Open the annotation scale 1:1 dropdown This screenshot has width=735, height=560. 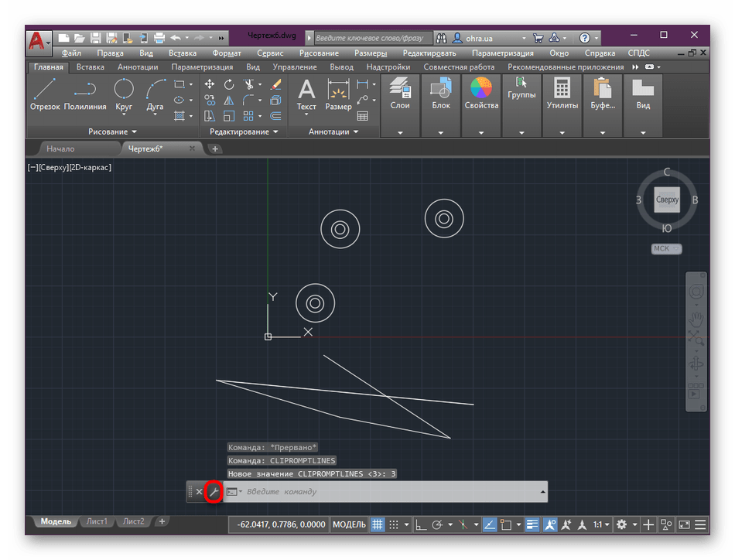coord(601,525)
